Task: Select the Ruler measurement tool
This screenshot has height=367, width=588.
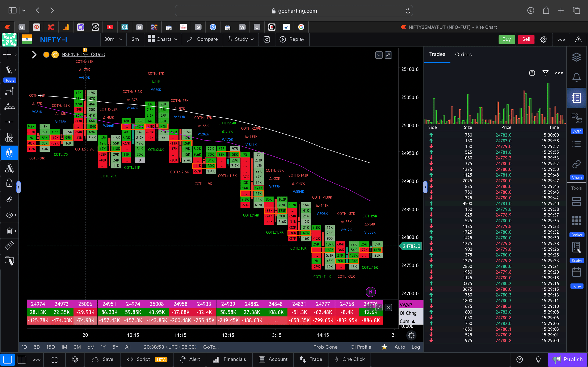Action: [9, 245]
